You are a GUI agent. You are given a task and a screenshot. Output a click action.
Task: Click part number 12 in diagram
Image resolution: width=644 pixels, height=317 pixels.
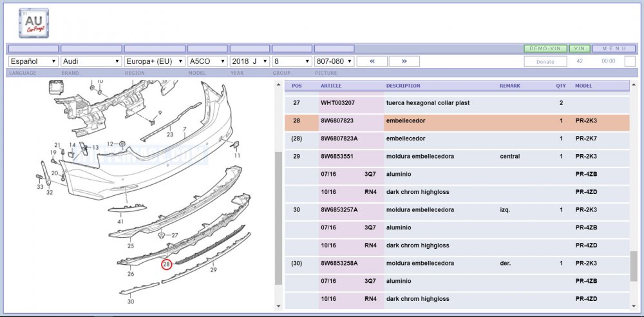pos(109,144)
